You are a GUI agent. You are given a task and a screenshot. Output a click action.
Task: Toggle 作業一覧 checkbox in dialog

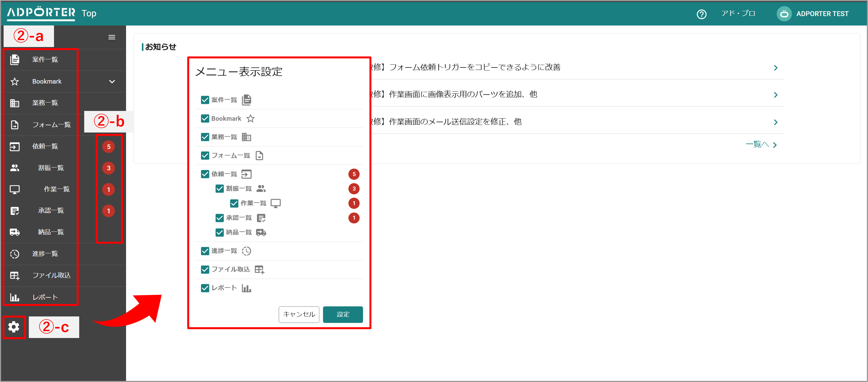pyautogui.click(x=234, y=203)
